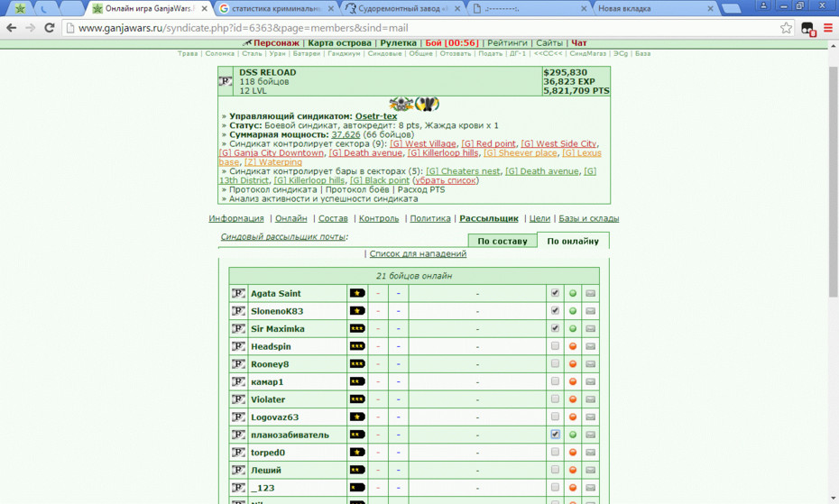Click the browser address bar

tap(423, 28)
